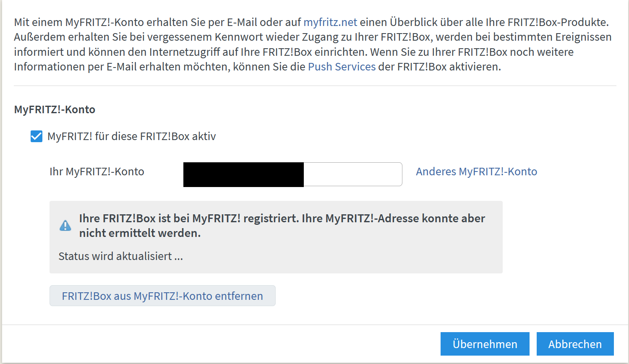This screenshot has width=629, height=364.
Task: Select the alert icon beside the registration notice
Action: tap(65, 225)
